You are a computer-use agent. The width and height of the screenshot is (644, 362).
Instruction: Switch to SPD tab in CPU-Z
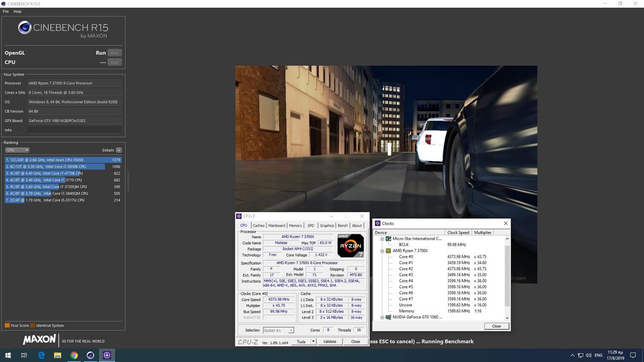click(x=311, y=225)
